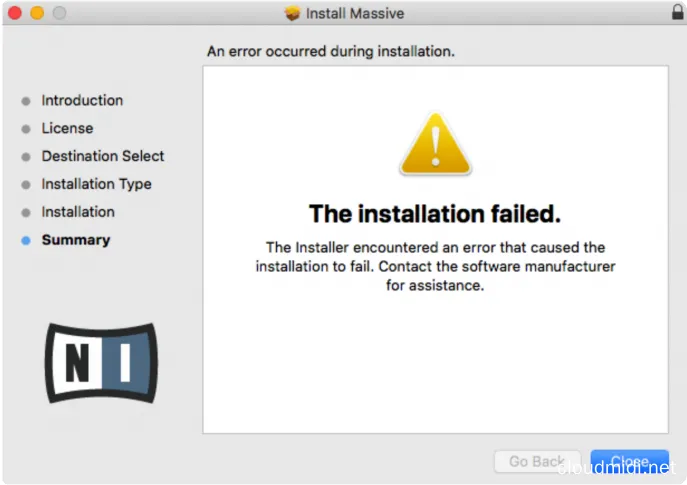Close the window with the red button
This screenshot has width=687, height=485.
(16, 13)
